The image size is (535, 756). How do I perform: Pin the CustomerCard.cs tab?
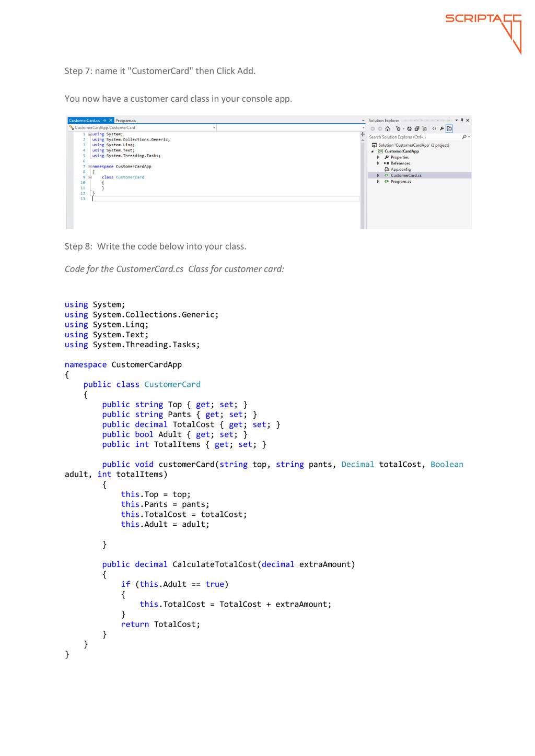tap(104, 120)
